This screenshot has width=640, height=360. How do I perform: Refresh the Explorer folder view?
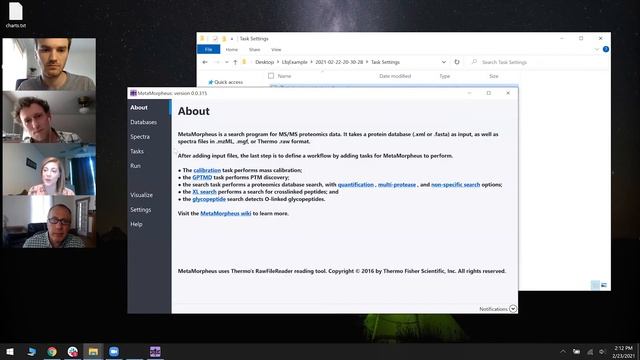click(x=457, y=62)
